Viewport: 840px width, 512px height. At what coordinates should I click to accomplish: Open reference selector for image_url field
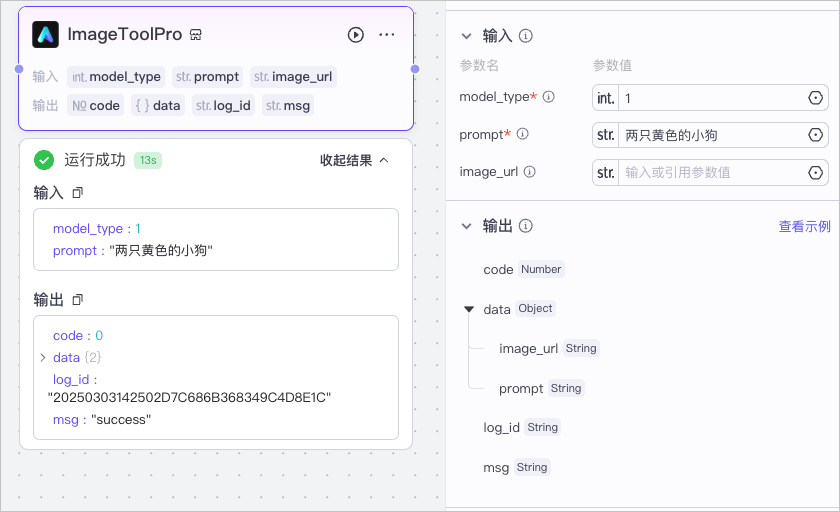[x=815, y=172]
